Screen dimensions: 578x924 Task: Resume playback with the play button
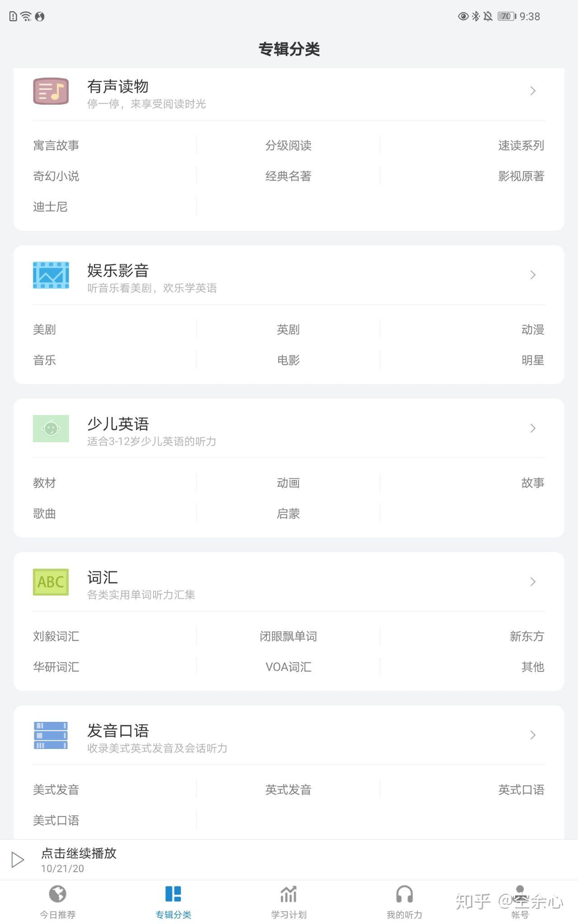(x=17, y=859)
